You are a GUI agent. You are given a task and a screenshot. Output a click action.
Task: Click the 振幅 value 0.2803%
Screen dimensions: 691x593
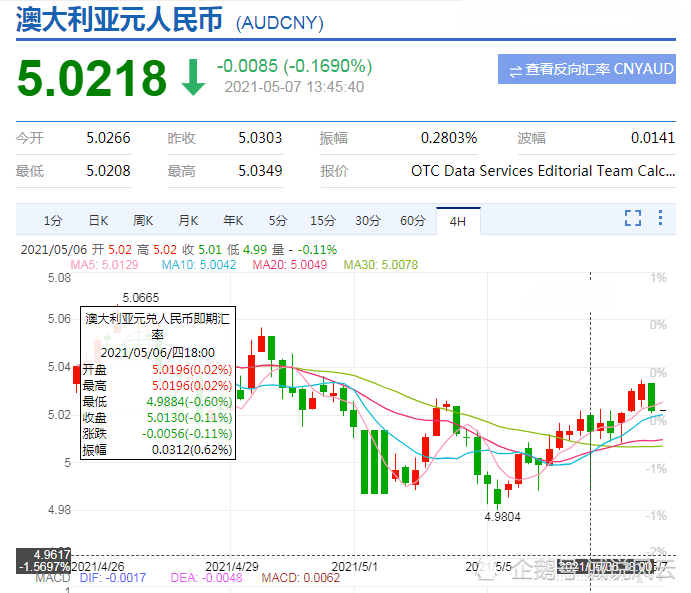coord(449,138)
